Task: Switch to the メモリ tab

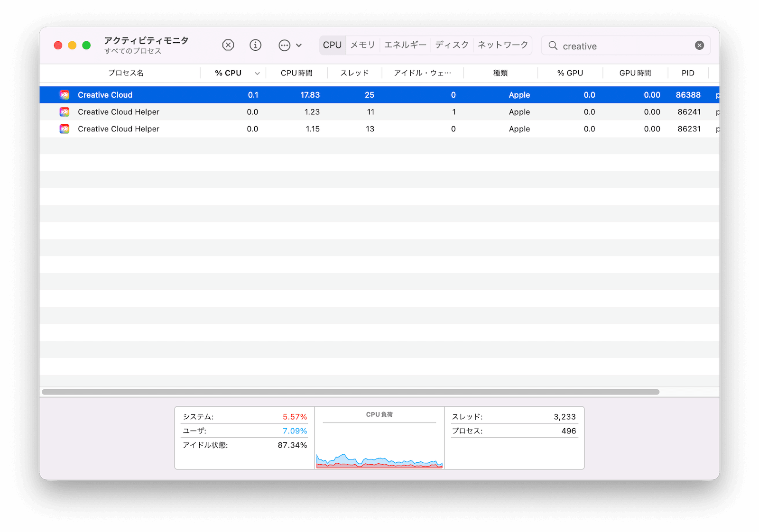Action: point(363,45)
